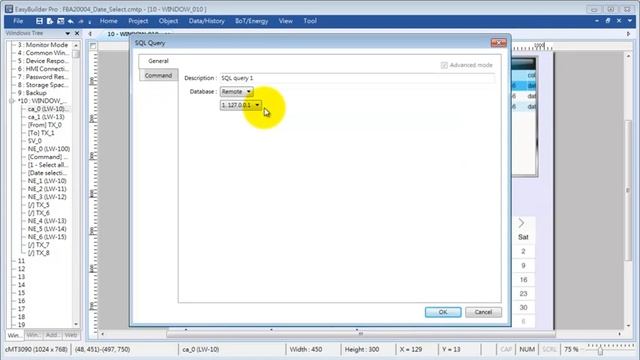
Task: Click the ruler origin box at canvas corner
Action: (x=93, y=46)
